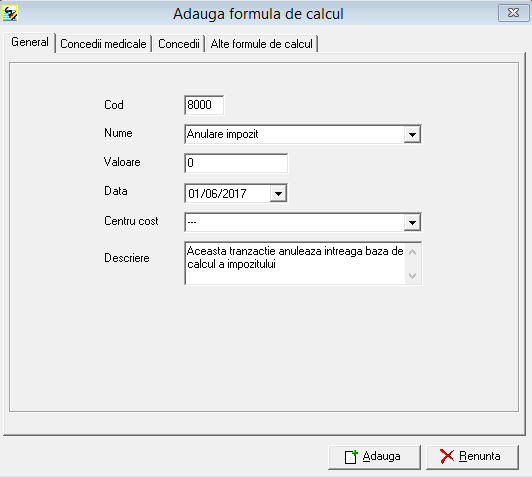Click the Cod field containing 8000
The height and width of the screenshot is (477, 532).
coord(204,105)
